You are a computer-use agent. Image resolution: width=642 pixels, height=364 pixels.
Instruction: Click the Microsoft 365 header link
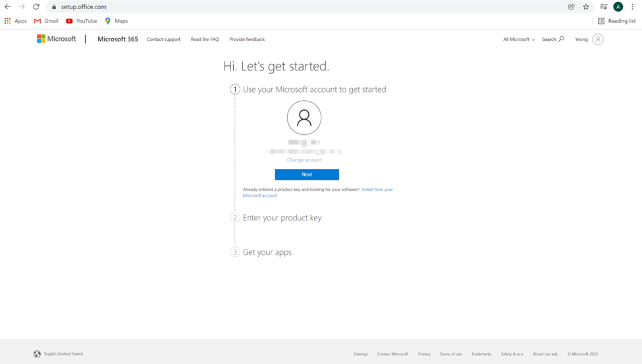point(117,39)
